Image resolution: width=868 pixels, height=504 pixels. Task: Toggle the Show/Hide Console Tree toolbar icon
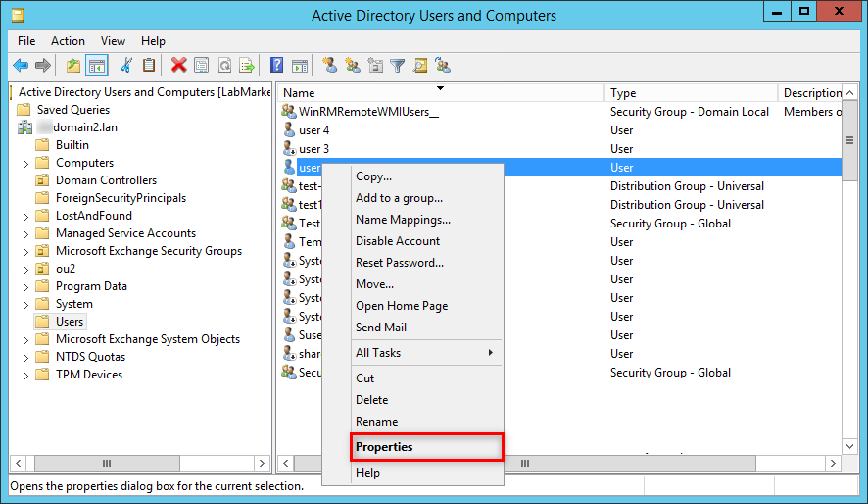click(x=97, y=66)
